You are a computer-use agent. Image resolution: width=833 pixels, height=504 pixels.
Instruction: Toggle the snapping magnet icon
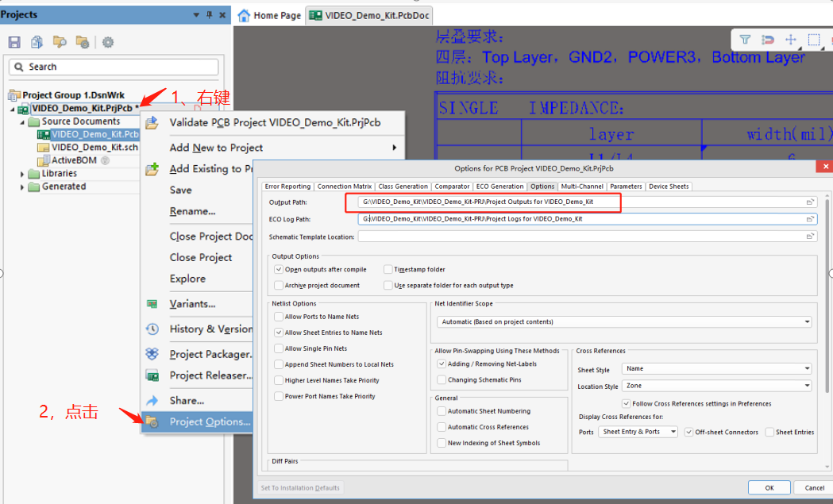tap(768, 40)
